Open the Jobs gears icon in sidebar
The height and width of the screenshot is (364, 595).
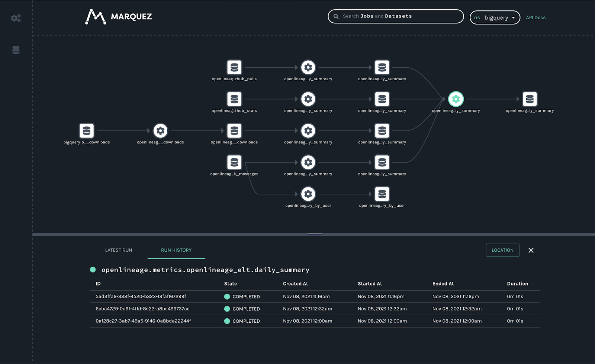pos(16,18)
